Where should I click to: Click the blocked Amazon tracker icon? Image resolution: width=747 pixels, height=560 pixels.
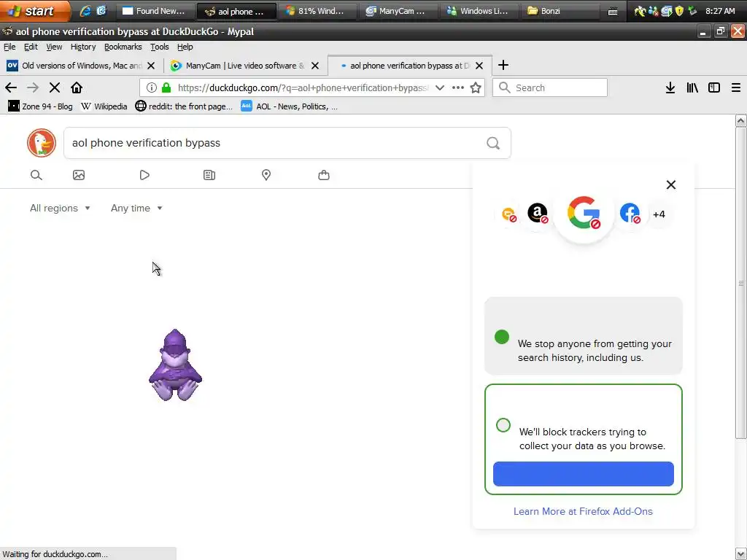pyautogui.click(x=538, y=213)
